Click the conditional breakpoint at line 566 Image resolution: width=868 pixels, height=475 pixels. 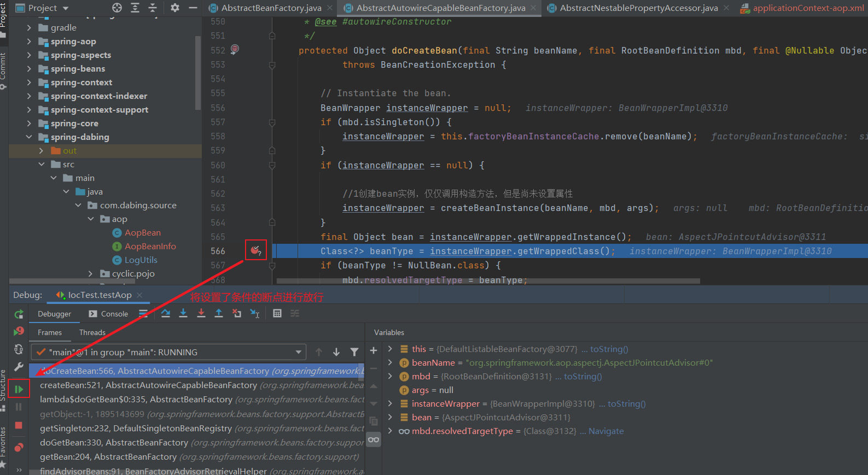click(x=255, y=250)
